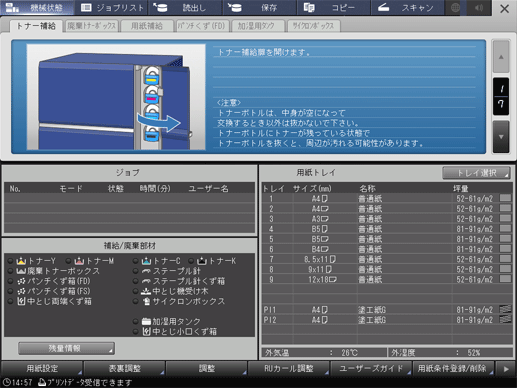The height and width of the screenshot is (388, 517).
Task: Show more functions with the right arrow
Action: click(506, 369)
